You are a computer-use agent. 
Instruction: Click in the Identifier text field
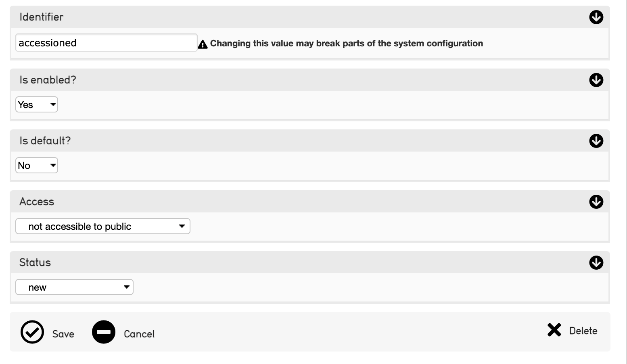click(106, 43)
